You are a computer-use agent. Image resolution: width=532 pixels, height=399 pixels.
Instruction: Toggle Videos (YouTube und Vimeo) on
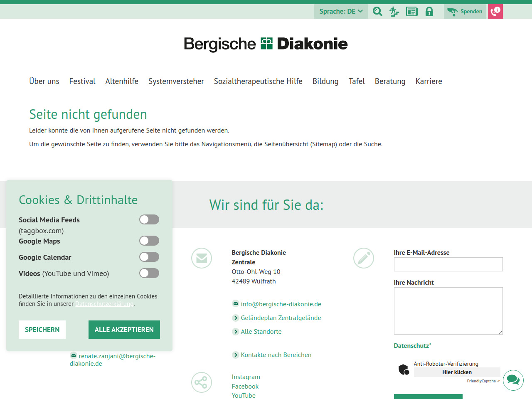click(x=149, y=273)
